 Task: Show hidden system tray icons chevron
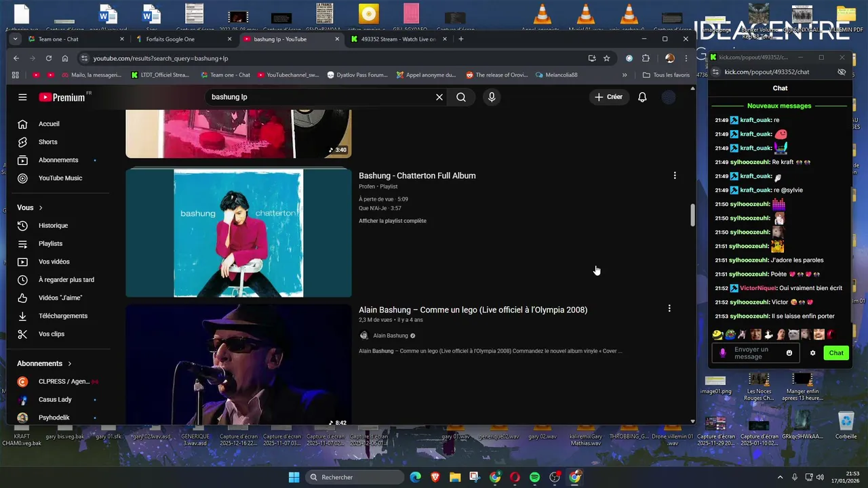[x=780, y=477]
